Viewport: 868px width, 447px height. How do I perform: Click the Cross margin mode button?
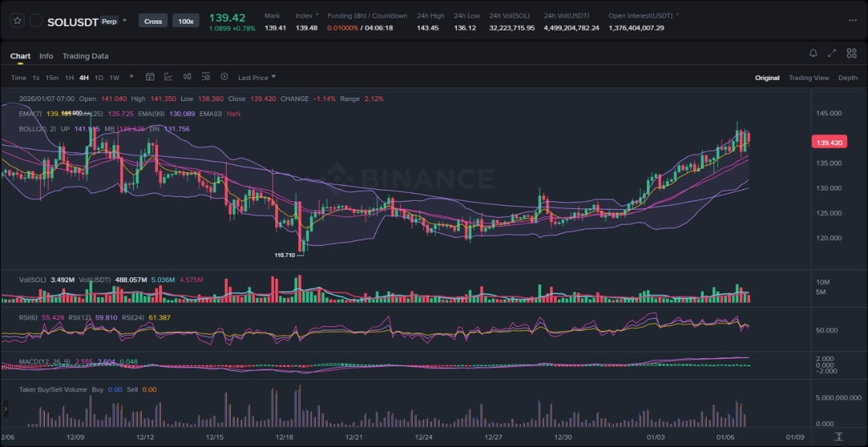click(153, 21)
